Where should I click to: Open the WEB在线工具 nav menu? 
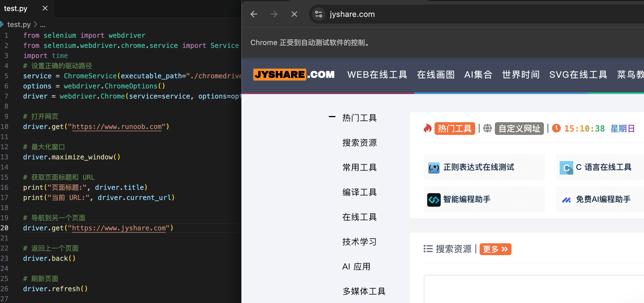coord(377,75)
